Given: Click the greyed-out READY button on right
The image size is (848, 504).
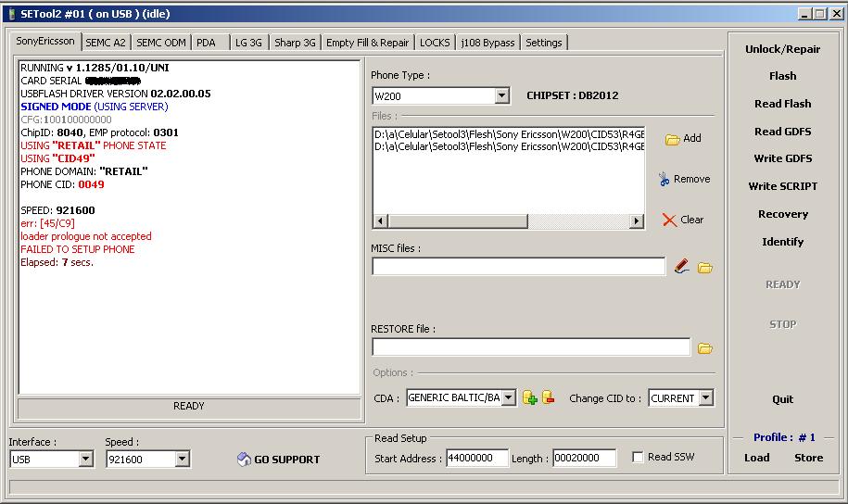Looking at the screenshot, I should pyautogui.click(x=782, y=284).
